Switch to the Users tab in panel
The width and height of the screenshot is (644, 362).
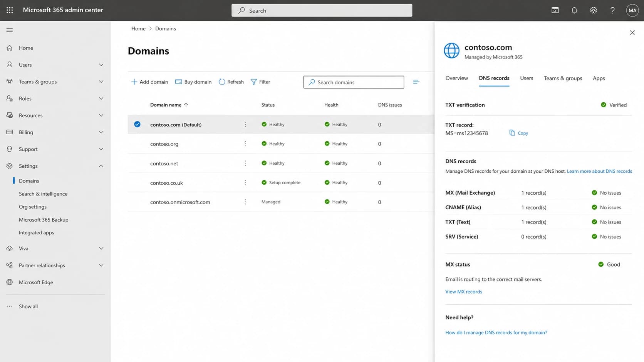click(527, 78)
